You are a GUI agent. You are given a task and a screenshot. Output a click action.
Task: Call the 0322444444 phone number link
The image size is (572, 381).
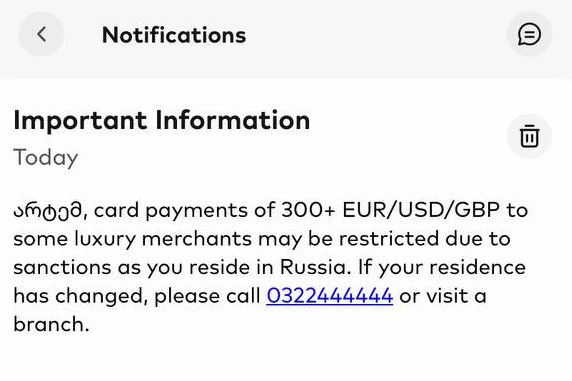tap(330, 295)
